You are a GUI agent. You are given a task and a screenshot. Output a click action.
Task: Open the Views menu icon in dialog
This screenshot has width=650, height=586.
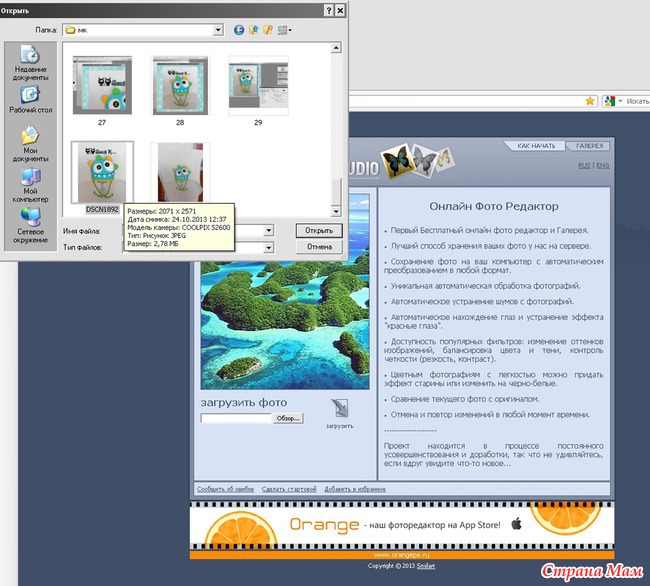pos(284,30)
